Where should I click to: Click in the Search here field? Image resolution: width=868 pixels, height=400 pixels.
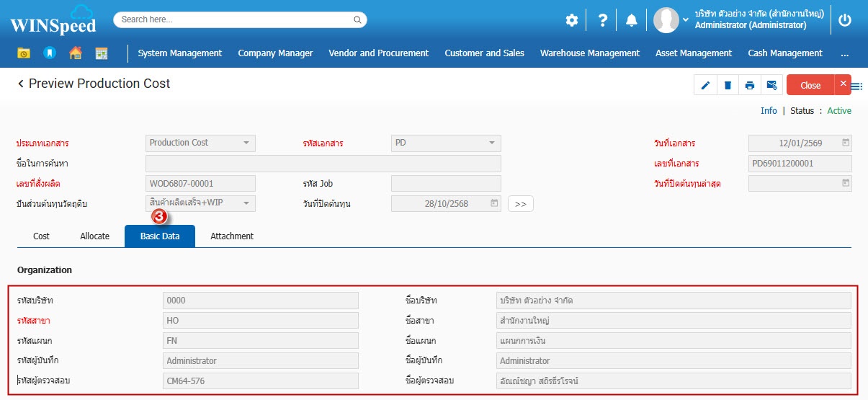[x=240, y=20]
